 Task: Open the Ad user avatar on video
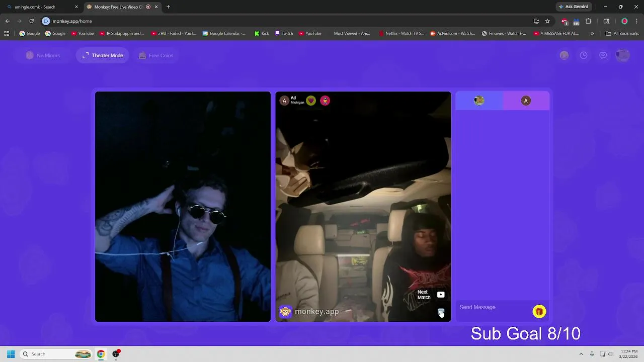coord(284,101)
